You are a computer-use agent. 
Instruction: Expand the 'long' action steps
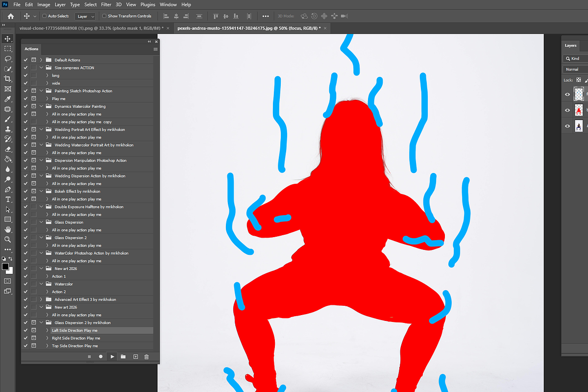(47, 75)
